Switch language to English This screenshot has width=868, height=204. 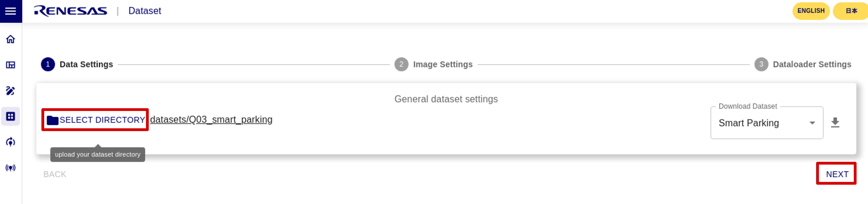pyautogui.click(x=811, y=11)
